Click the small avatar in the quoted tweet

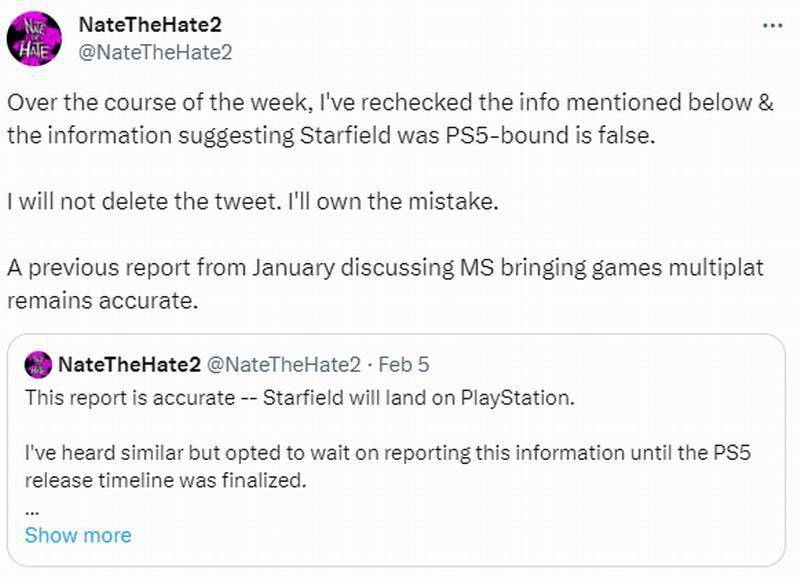[x=38, y=364]
